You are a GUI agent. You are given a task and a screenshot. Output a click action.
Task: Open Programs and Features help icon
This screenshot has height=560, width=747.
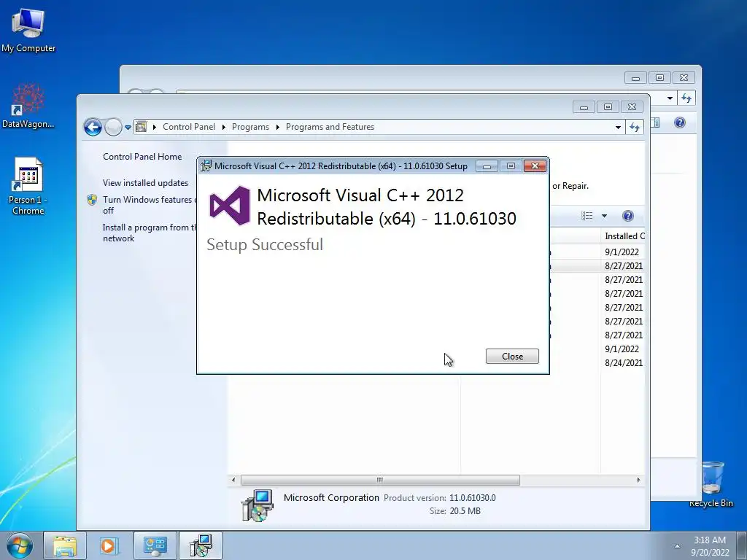click(x=628, y=216)
